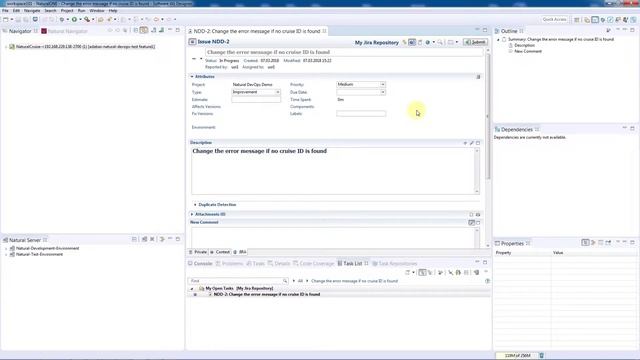Image resolution: width=640 pixels, height=360 pixels.
Task: Select New Comment in Outline view
Action: coord(528,51)
